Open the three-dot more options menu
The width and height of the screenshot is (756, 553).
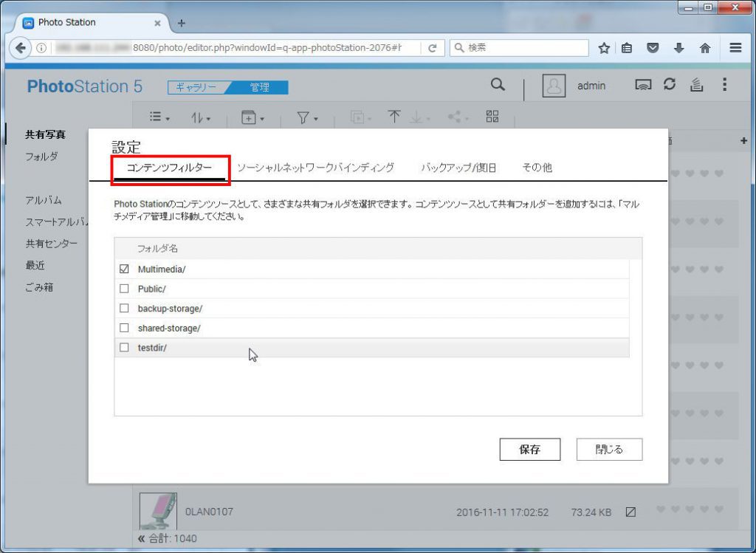[725, 84]
